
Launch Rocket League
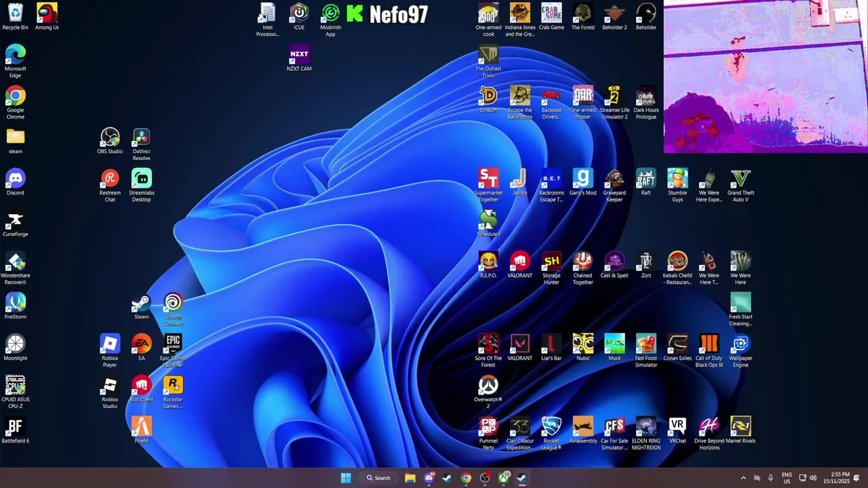[551, 433]
